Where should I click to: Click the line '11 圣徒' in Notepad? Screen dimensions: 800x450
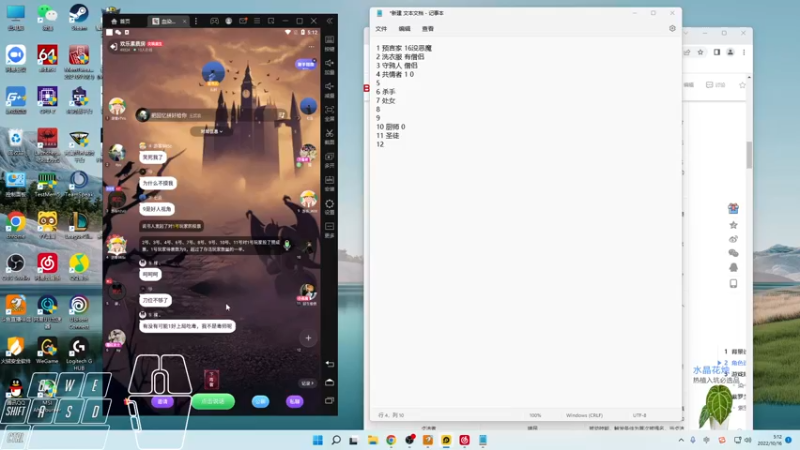click(x=388, y=136)
